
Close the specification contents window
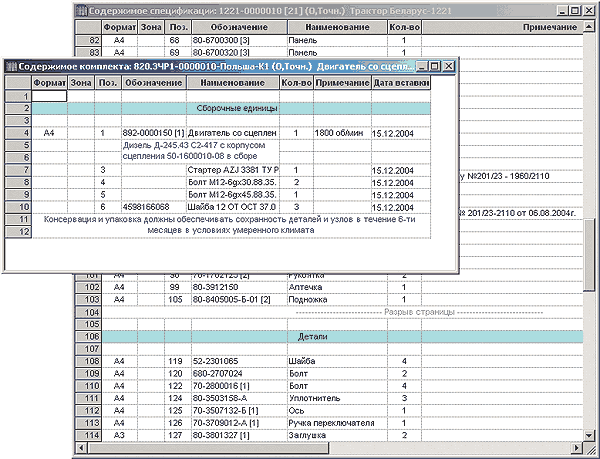point(589,11)
